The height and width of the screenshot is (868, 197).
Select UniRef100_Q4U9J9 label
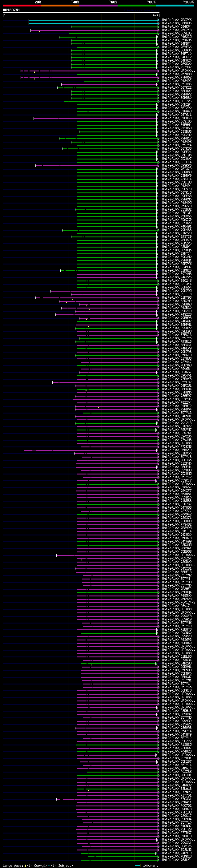point(177,853)
